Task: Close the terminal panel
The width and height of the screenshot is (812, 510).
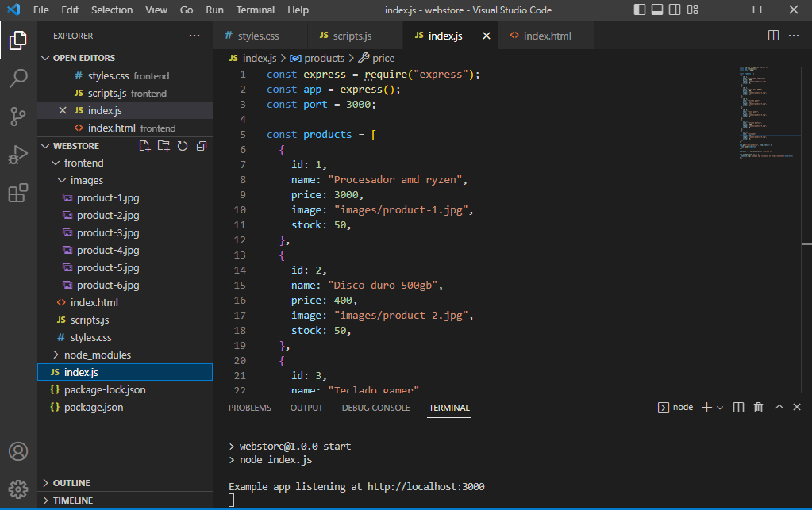Action: (797, 408)
